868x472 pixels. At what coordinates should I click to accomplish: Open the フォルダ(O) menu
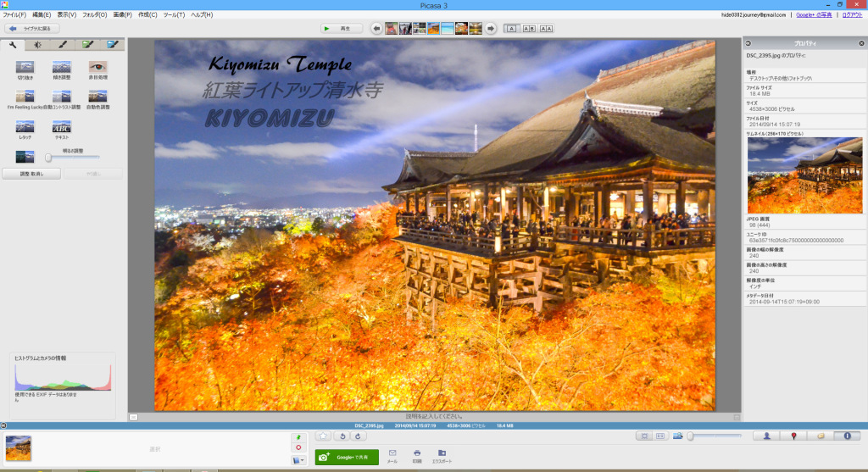[x=95, y=15]
